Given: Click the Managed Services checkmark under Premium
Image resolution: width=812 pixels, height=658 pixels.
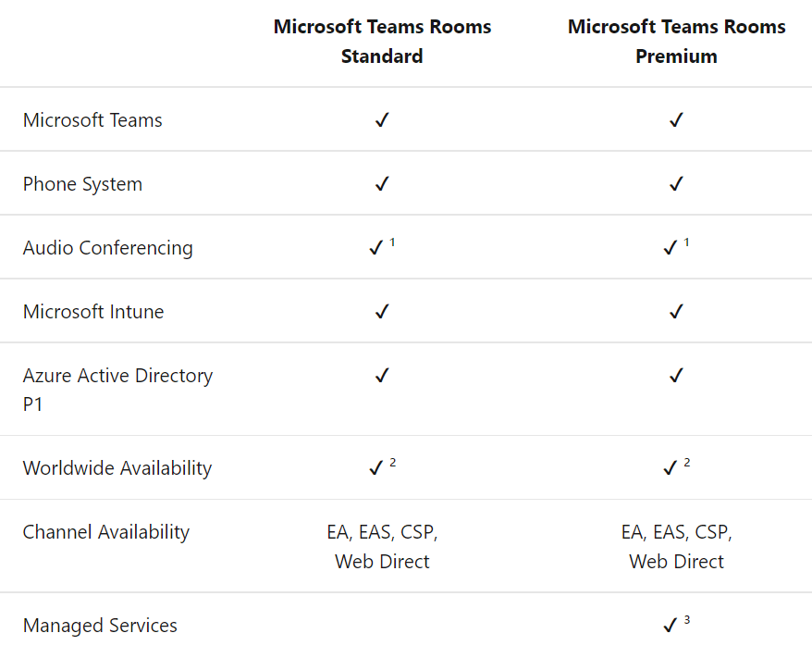Looking at the screenshot, I should click(671, 627).
